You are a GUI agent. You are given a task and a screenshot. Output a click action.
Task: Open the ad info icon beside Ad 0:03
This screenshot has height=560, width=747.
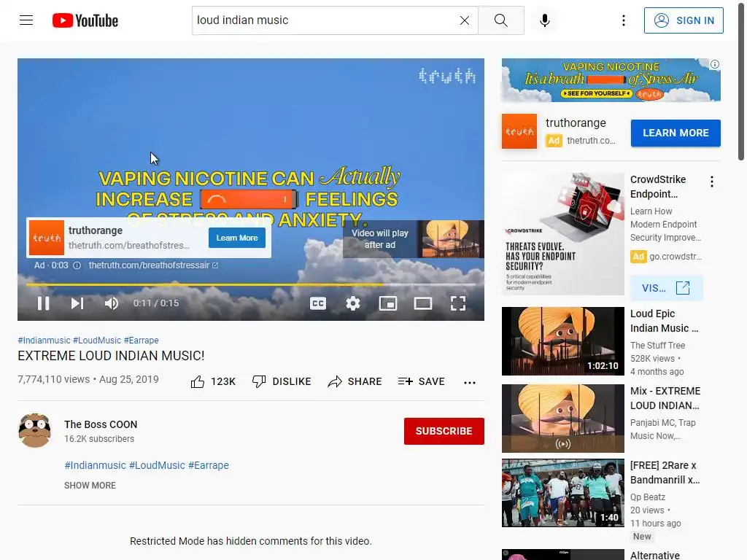pyautogui.click(x=77, y=265)
